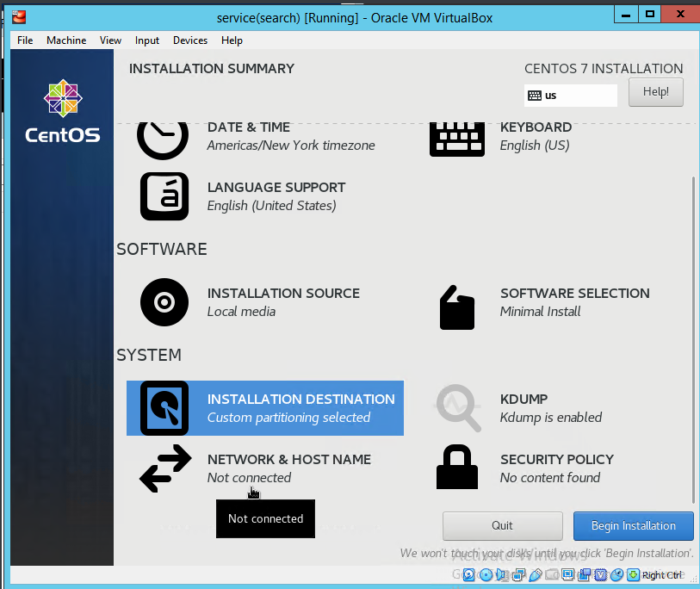
Task: Open the File menu
Action: click(25, 40)
